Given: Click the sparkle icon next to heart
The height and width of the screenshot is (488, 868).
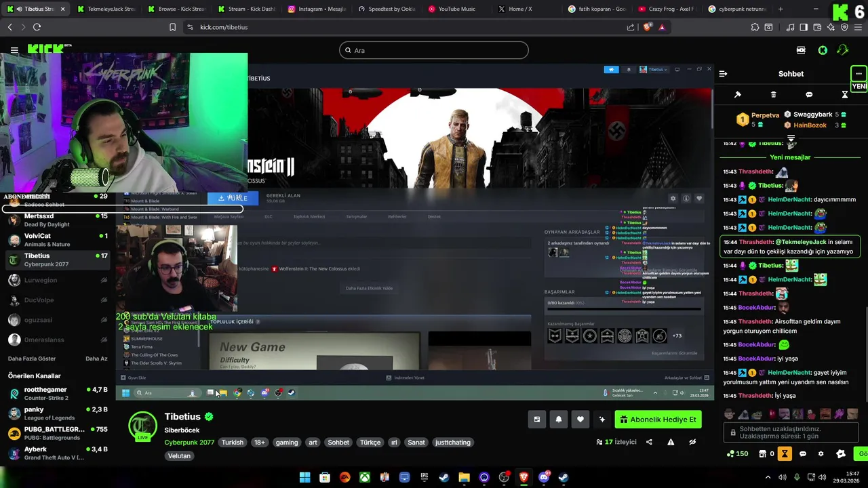Looking at the screenshot, I should coord(602,420).
